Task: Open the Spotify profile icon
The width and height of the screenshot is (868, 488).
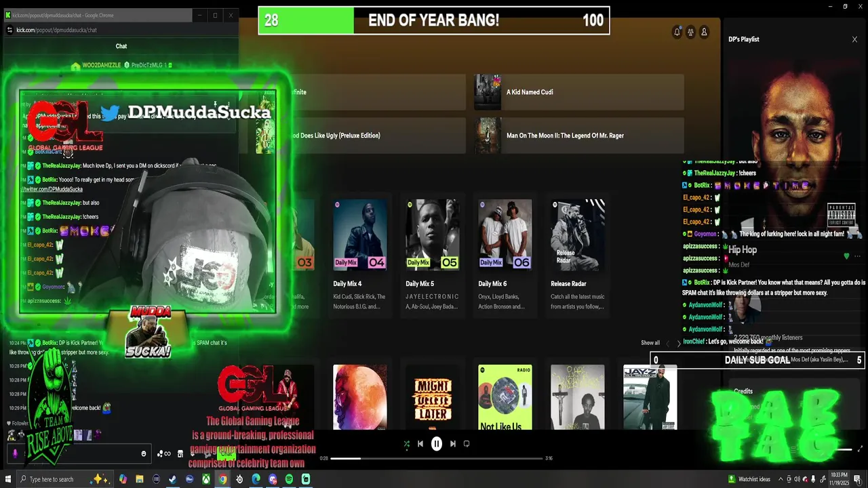Action: coord(704,32)
